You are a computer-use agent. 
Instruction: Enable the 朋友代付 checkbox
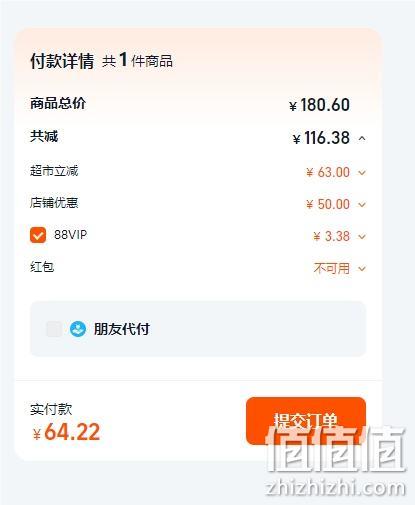point(54,329)
